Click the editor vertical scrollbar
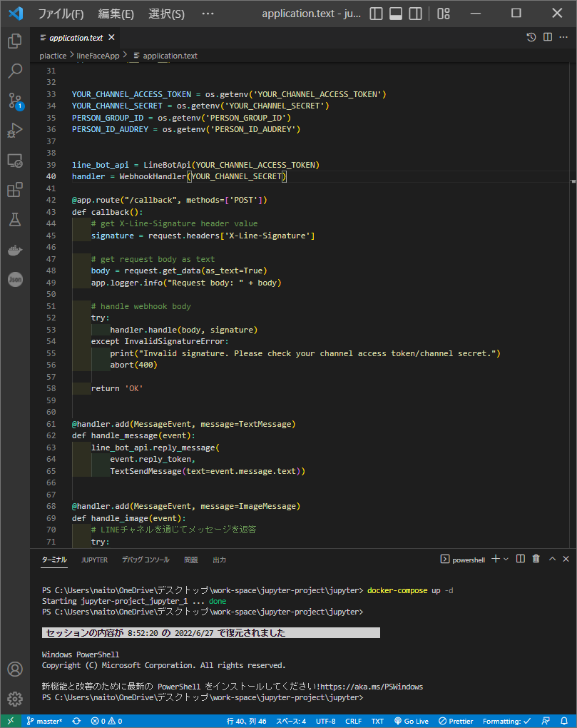 (x=573, y=305)
